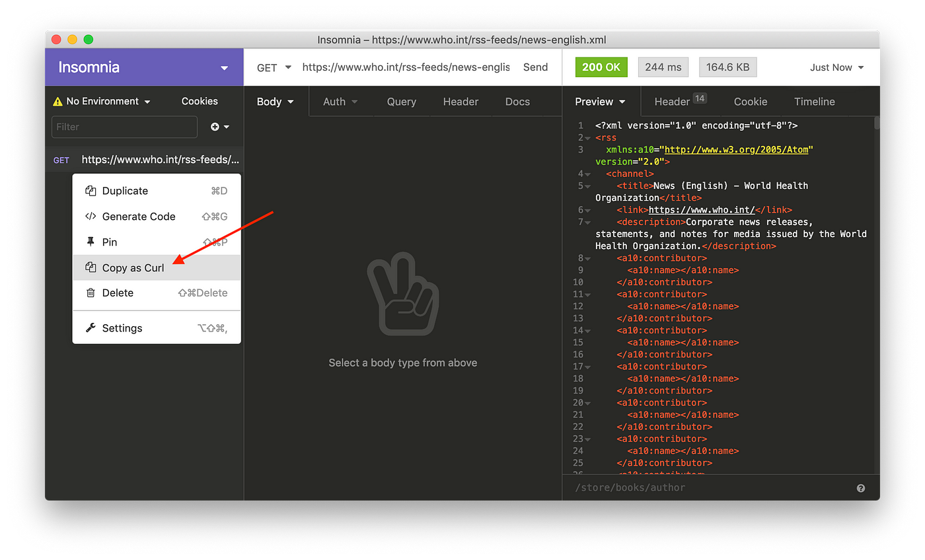Collapse fold arrow on line 20 contributor

tap(587, 403)
